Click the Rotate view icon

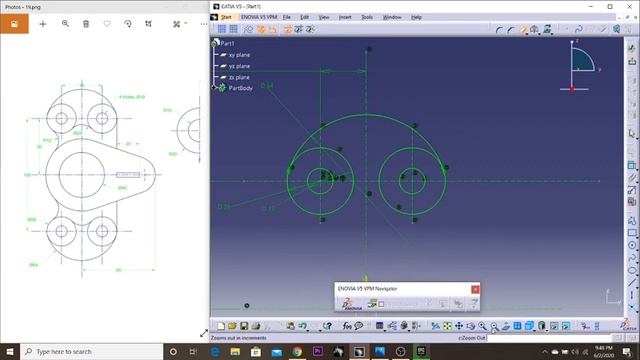471,326
